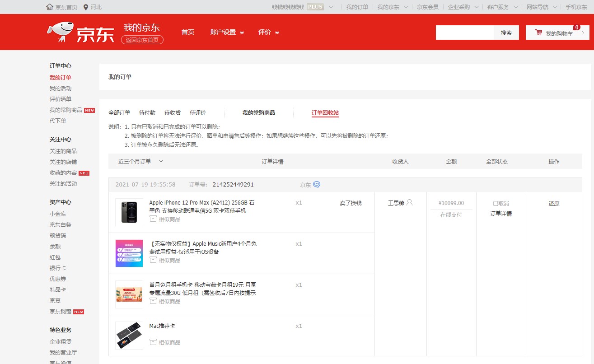Viewport: 594px width, 364px height.
Task: Open 我的营业厅 in the sidebar
Action: pos(63,353)
